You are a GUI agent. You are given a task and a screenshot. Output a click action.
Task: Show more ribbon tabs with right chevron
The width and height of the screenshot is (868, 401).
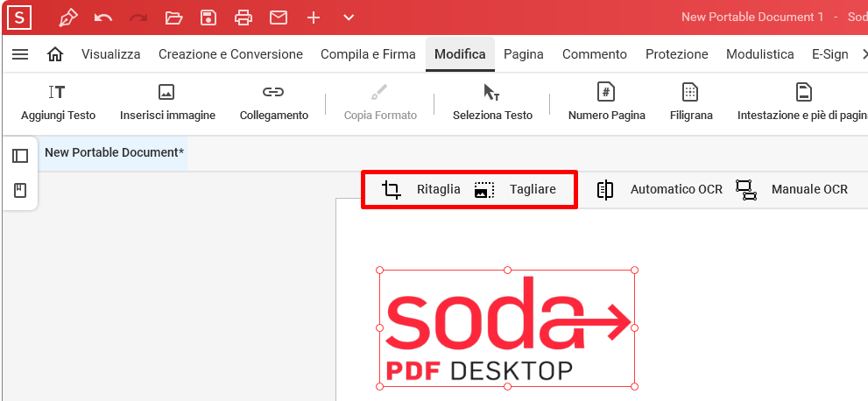864,54
